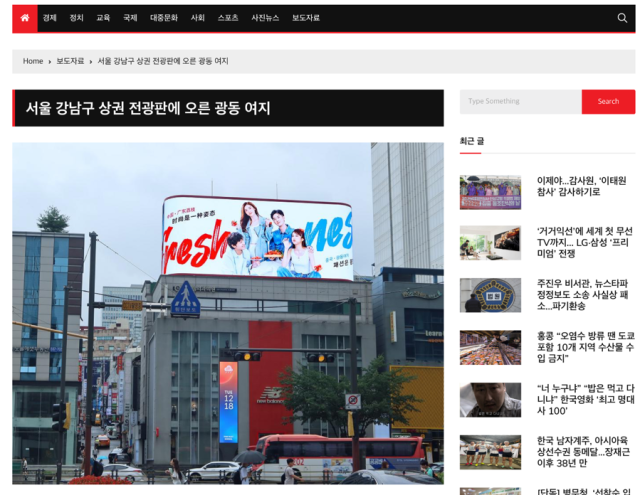The width and height of the screenshot is (640, 495).
Task: Click the Home breadcrumb link
Action: [33, 61]
